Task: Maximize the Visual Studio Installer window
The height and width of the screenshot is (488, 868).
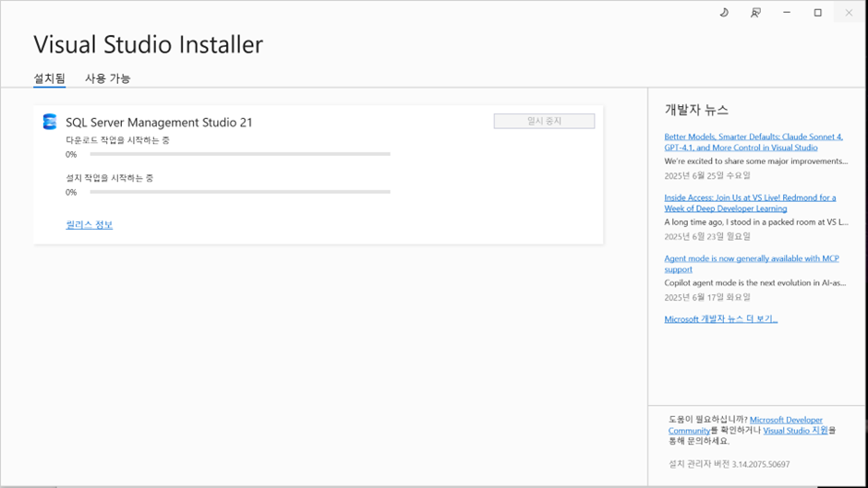Action: pos(817,12)
